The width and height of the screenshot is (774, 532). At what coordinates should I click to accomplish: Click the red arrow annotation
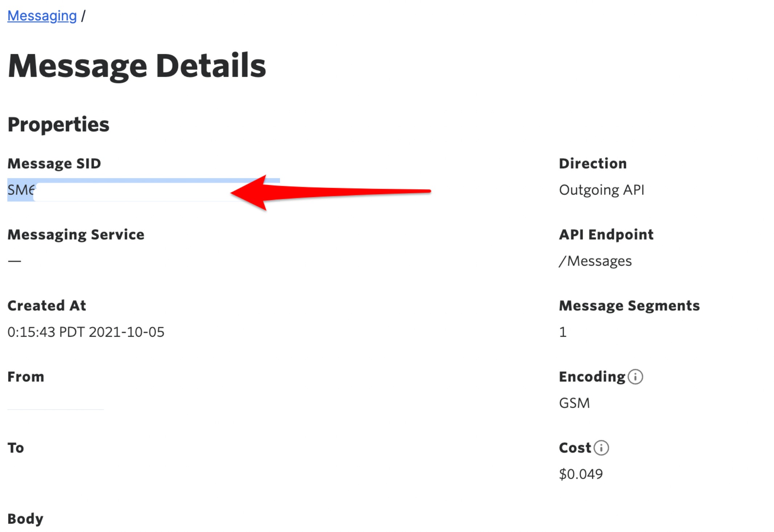[x=330, y=192]
